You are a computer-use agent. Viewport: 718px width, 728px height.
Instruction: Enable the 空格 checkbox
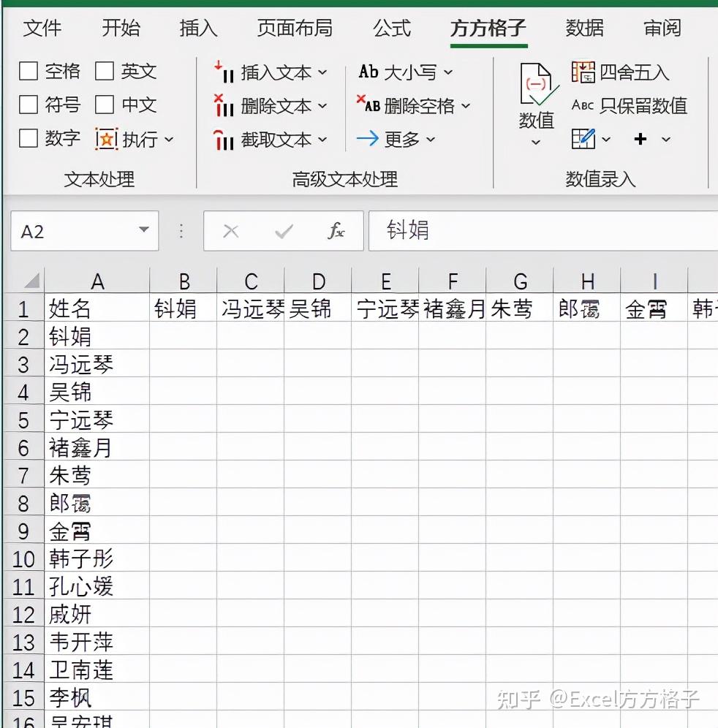click(x=28, y=71)
